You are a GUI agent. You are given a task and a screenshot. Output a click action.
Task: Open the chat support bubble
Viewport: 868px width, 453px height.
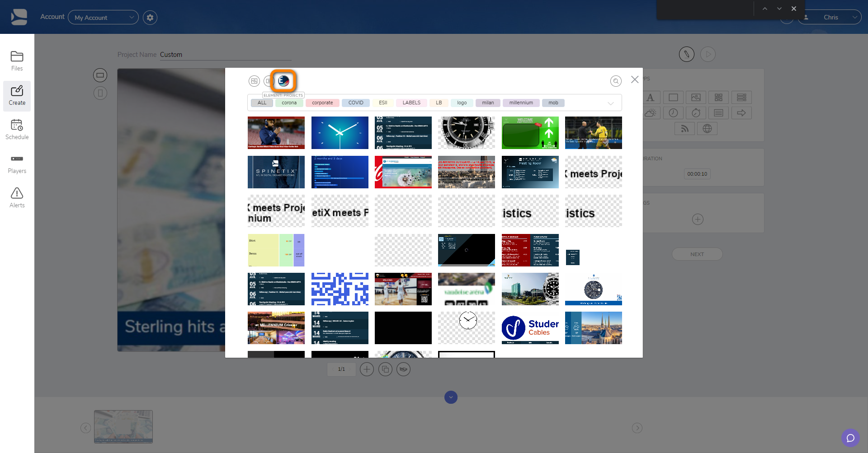pyautogui.click(x=850, y=438)
